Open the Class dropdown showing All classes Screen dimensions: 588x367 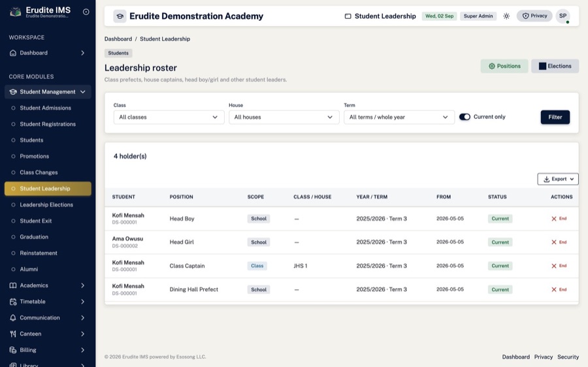pyautogui.click(x=169, y=117)
